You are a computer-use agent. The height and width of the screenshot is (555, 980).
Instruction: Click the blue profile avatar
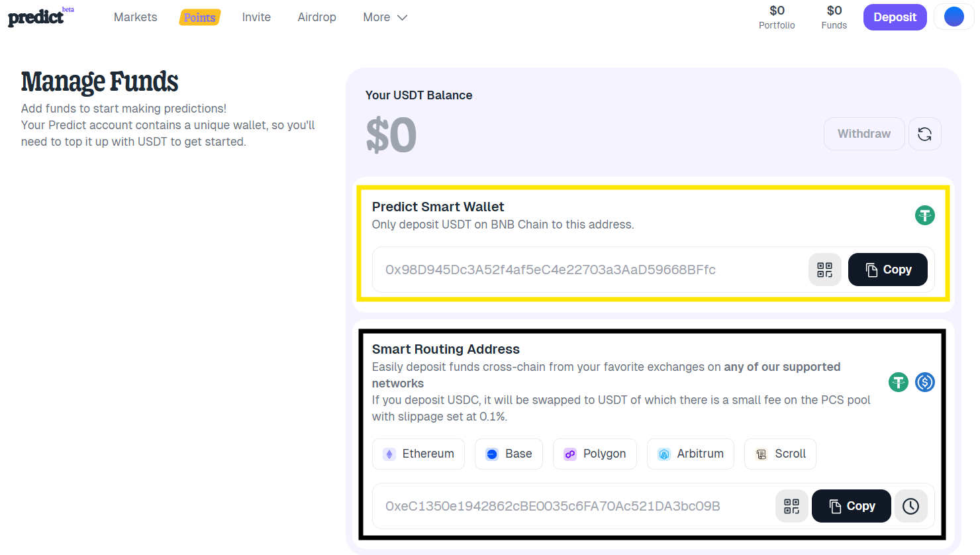pyautogui.click(x=954, y=17)
